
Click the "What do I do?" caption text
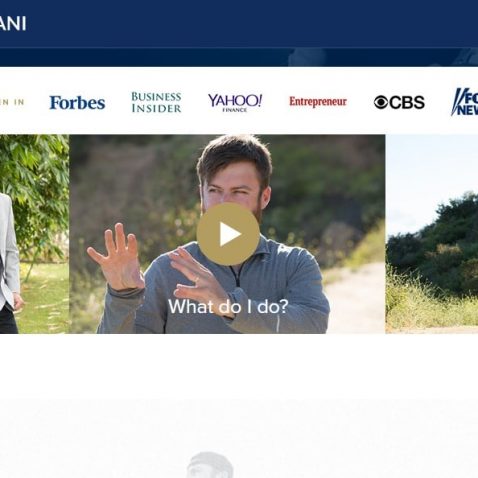click(x=228, y=306)
